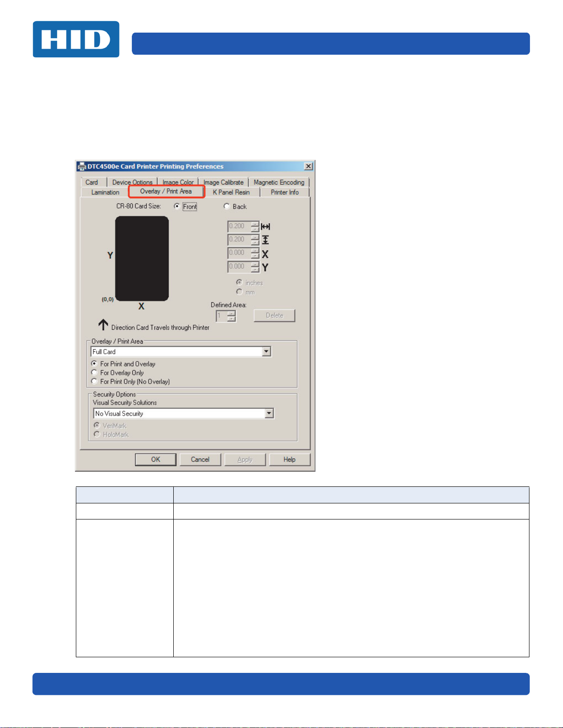
Task: Switch to the Lamination tab
Action: click(x=105, y=192)
